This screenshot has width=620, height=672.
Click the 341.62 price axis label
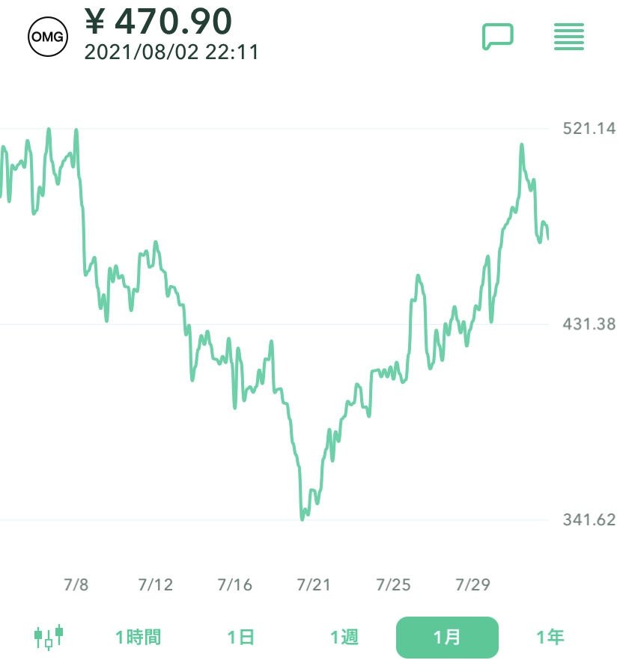589,520
